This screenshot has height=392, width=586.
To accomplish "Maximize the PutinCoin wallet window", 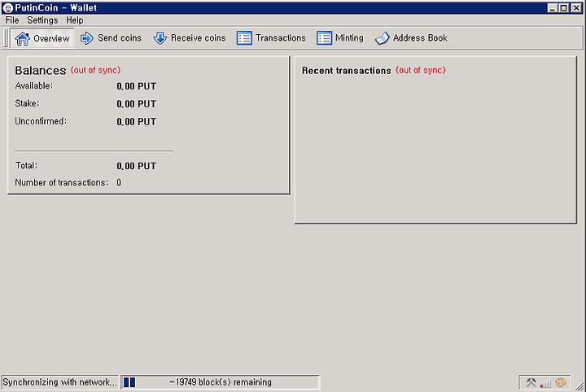I will (564, 8).
